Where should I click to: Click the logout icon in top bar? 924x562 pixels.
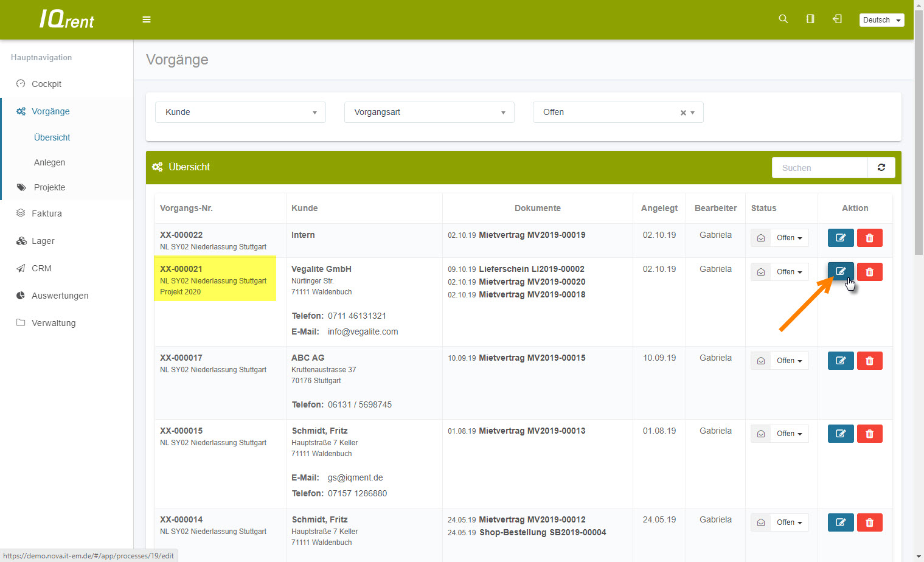click(x=837, y=19)
